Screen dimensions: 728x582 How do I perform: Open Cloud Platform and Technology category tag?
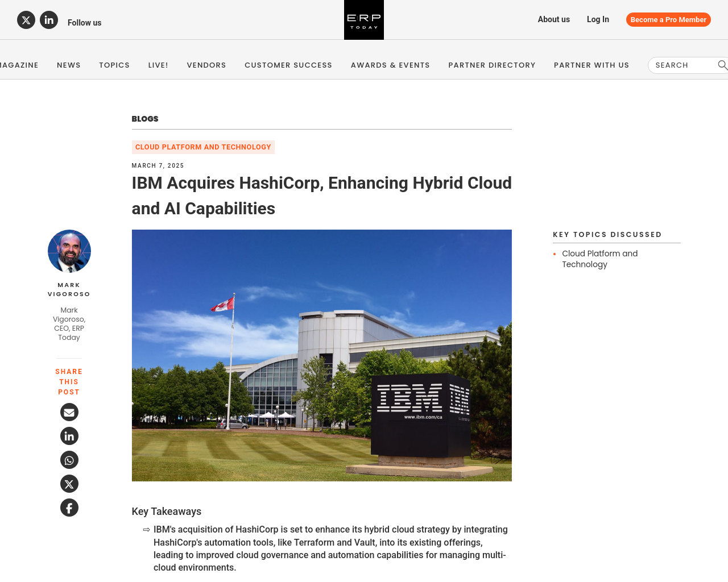click(203, 147)
